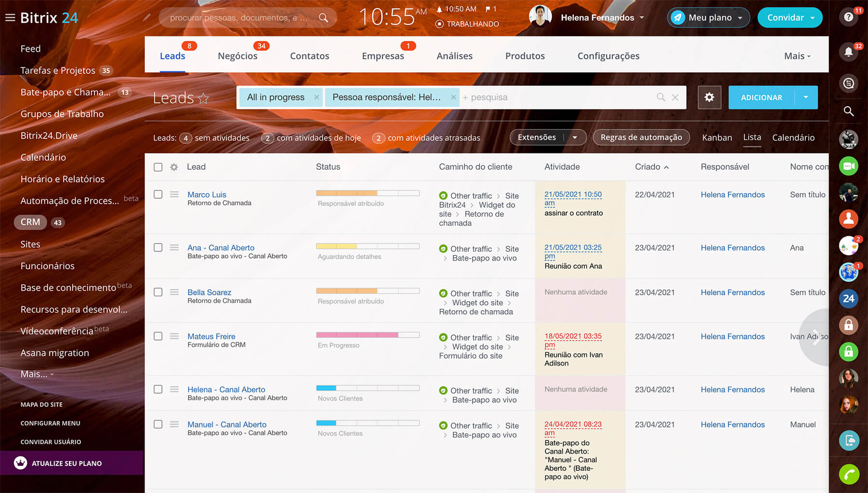Open the notifications bell icon
The height and width of the screenshot is (493, 868).
(848, 52)
